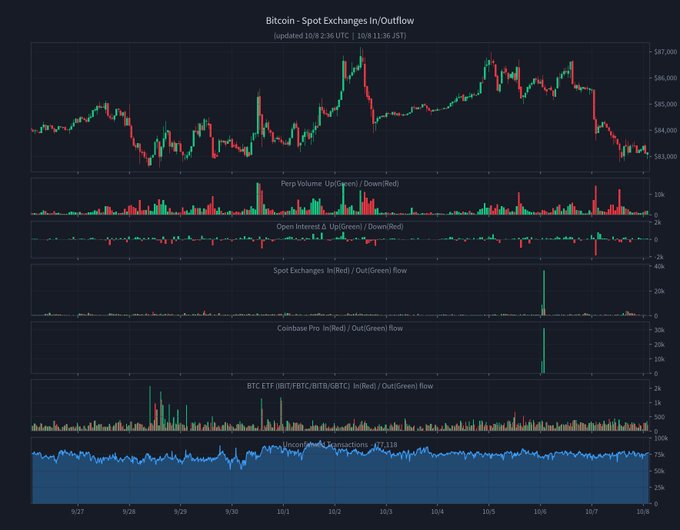Screen dimensions: 680x530
Task: Click the '50k' label on Unconfirmed Transactions axis
Action: 659,471
